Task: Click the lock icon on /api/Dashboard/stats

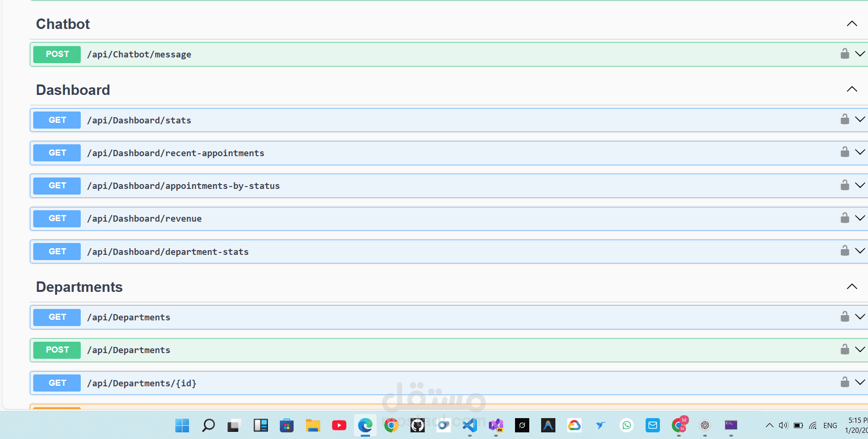Action: [845, 119]
